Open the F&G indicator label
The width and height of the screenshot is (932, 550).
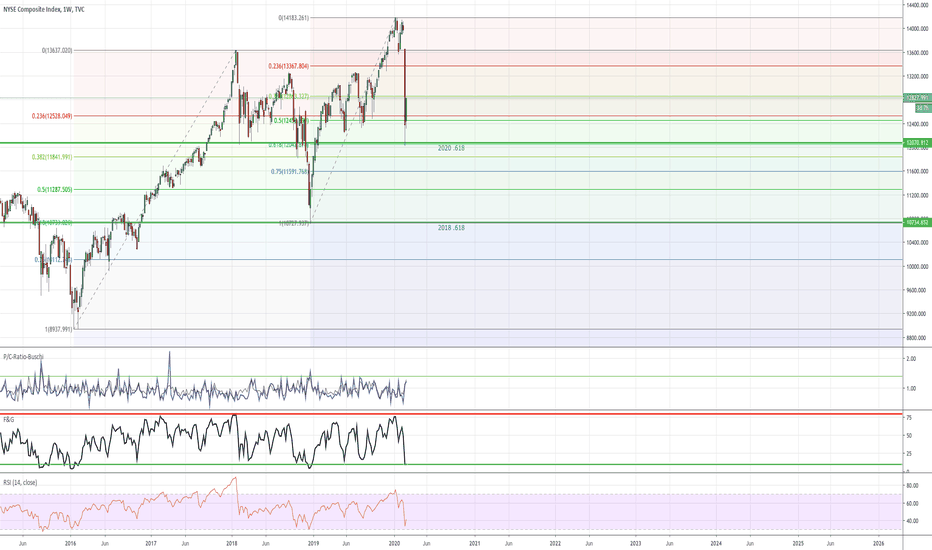pos(9,420)
